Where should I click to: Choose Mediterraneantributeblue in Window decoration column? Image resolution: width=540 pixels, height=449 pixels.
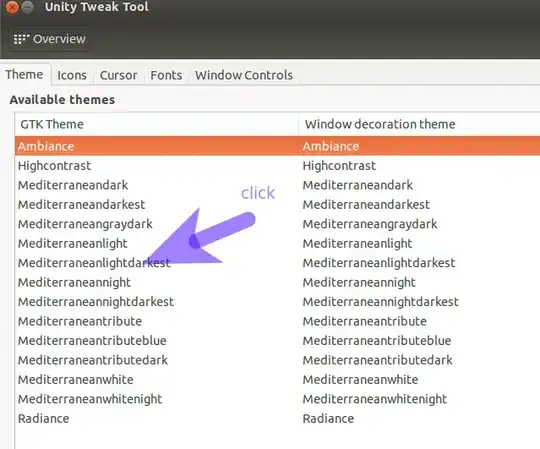377,341
